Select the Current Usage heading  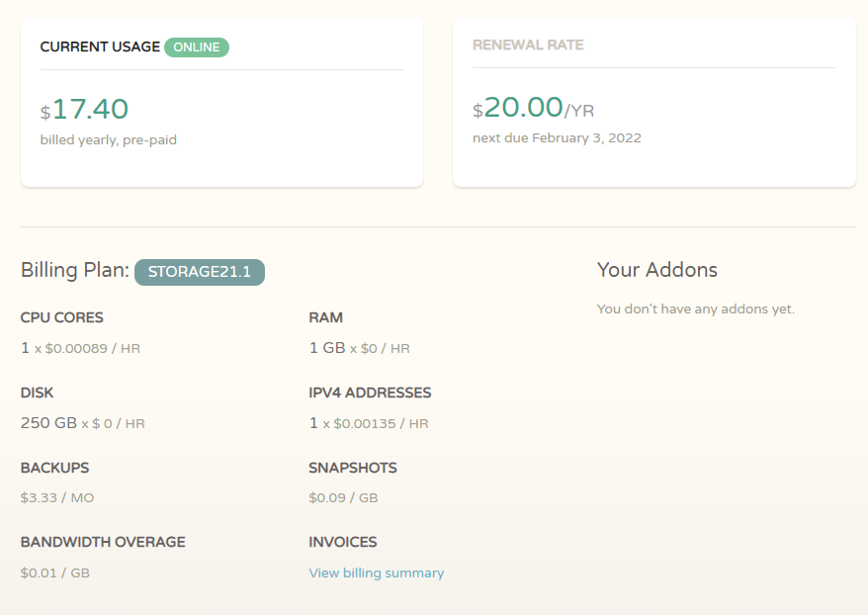point(100,46)
